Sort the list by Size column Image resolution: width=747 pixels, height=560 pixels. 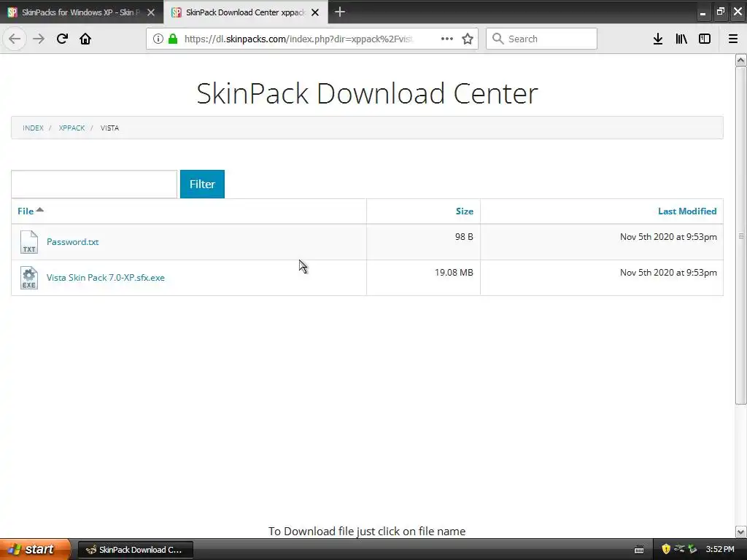[x=464, y=211]
